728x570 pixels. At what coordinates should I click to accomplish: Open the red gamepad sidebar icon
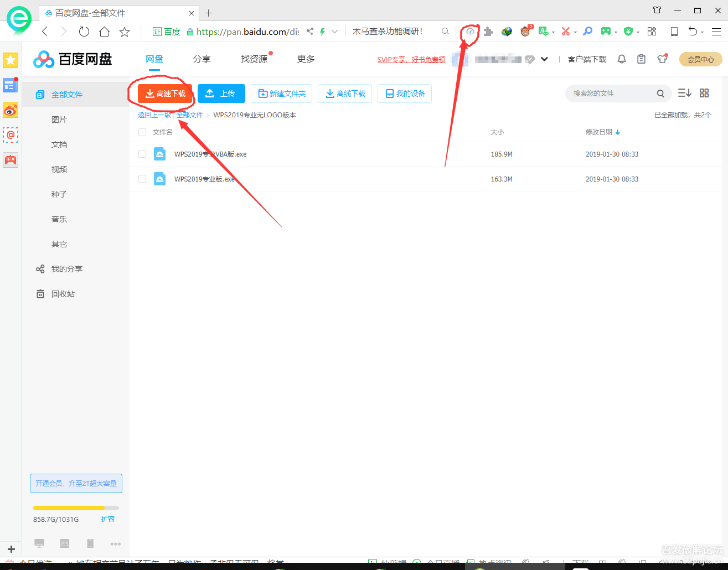click(x=11, y=160)
